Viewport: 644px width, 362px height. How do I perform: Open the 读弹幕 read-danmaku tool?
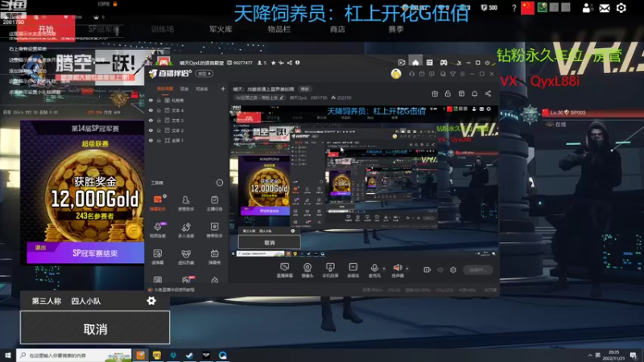coord(158,257)
